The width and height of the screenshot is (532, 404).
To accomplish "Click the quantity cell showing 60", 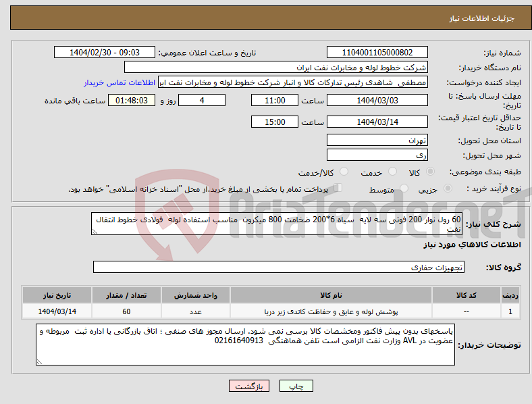I will tap(126, 311).
